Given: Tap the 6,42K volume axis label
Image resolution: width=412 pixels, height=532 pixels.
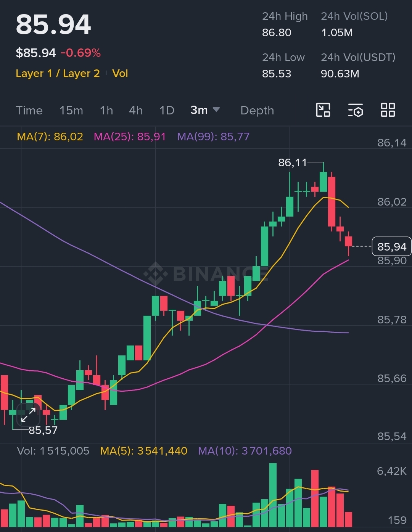Looking at the screenshot, I should (392, 471).
